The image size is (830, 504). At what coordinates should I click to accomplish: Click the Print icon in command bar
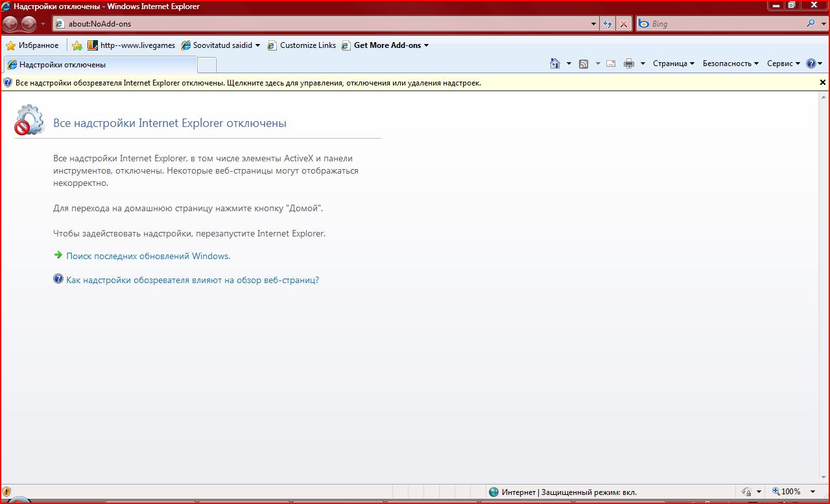click(628, 63)
